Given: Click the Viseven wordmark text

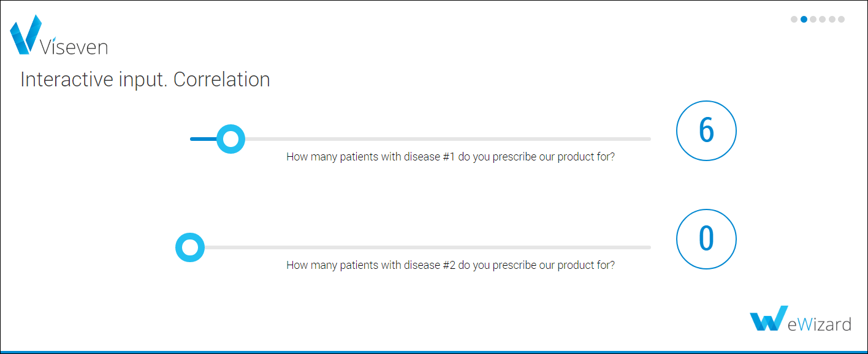Looking at the screenshot, I should [x=74, y=47].
